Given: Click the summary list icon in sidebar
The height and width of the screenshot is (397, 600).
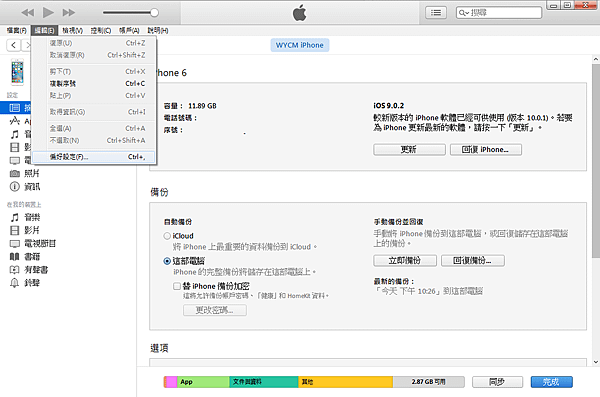Looking at the screenshot, I should 14,108.
